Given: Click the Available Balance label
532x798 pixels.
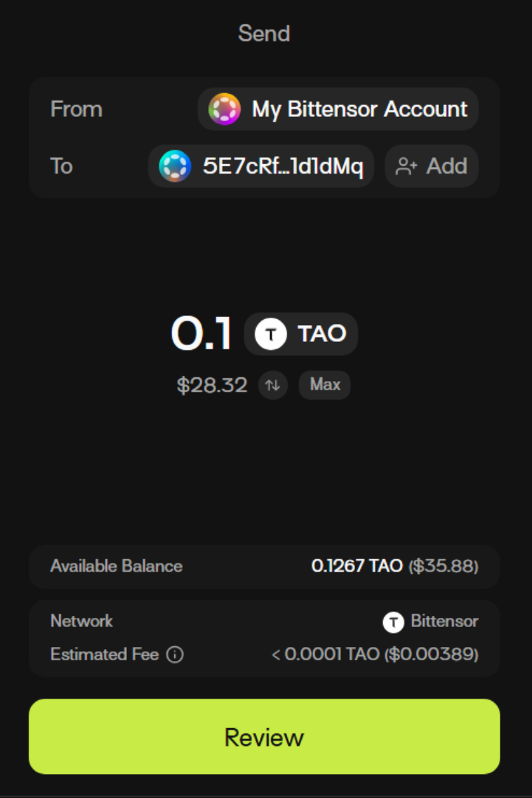Looking at the screenshot, I should click(x=116, y=567).
